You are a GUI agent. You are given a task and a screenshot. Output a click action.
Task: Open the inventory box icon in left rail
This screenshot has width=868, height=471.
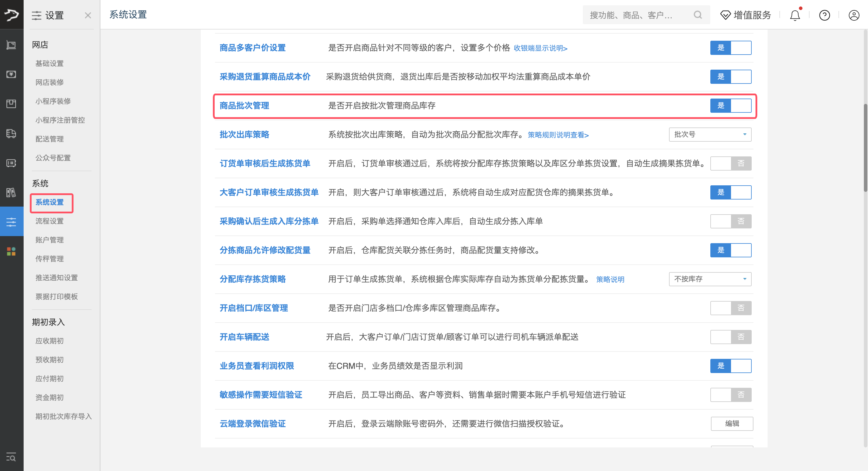(x=12, y=104)
